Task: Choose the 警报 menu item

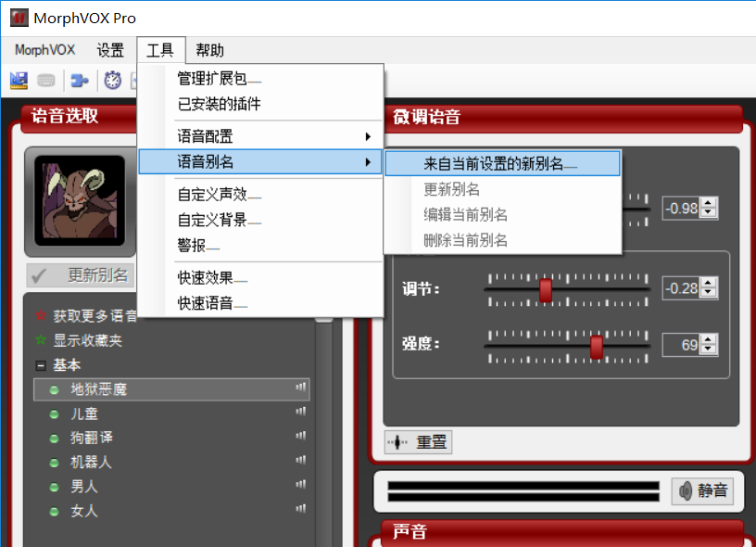Action: pos(261,246)
